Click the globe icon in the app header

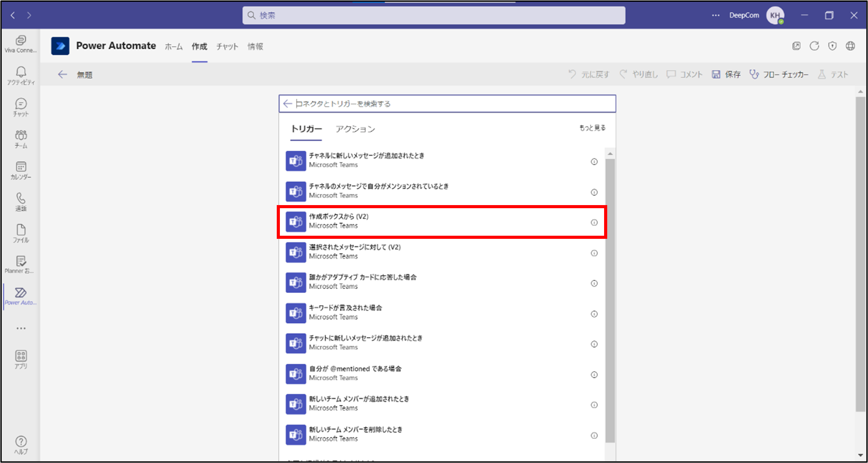click(x=850, y=46)
